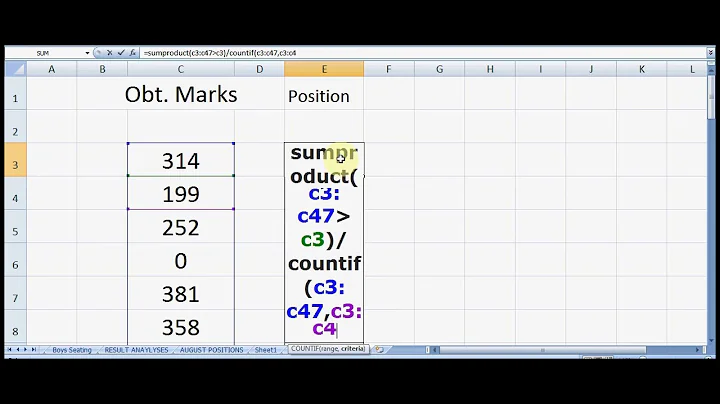Switch to the AUGUST POSITIONS sheet tab
The image size is (720, 404).
(211, 350)
